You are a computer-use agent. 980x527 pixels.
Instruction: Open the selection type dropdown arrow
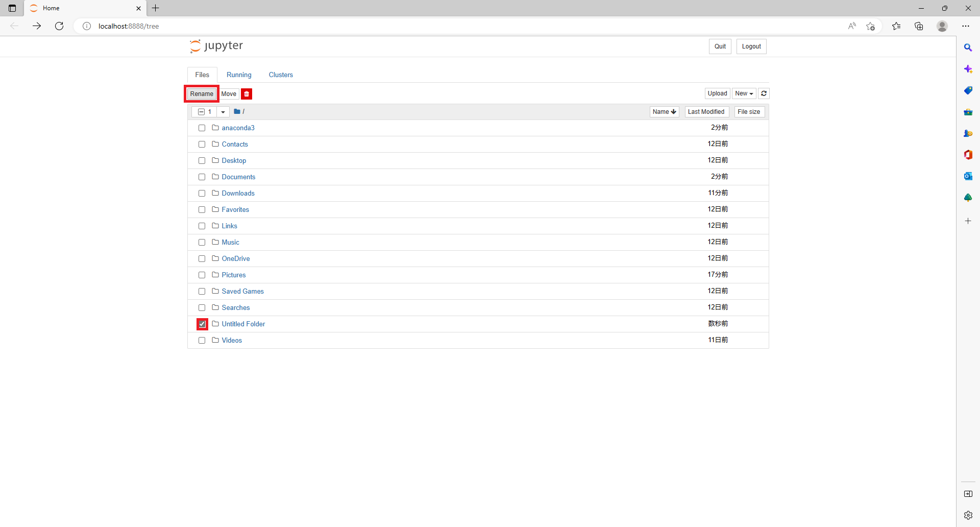click(x=223, y=112)
